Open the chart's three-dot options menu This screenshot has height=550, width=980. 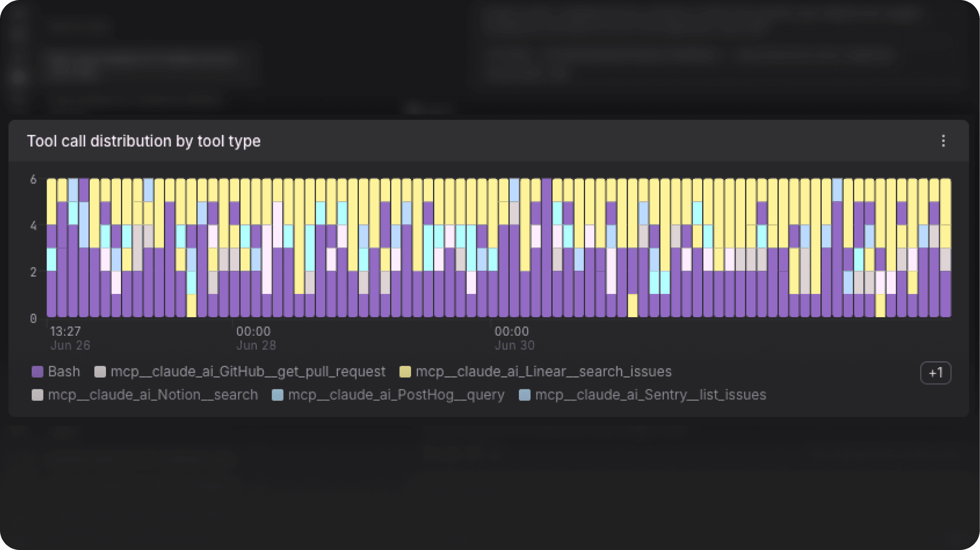point(943,141)
